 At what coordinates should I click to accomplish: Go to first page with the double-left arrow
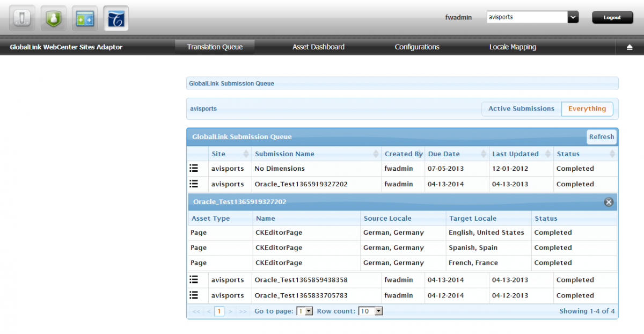[x=196, y=311]
